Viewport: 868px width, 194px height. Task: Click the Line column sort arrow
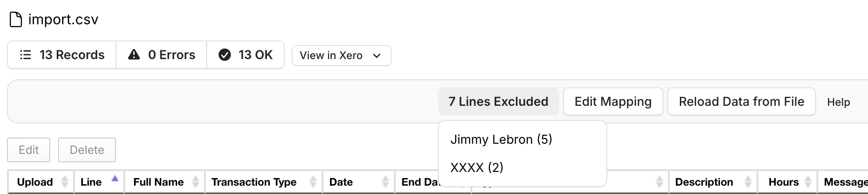point(115,179)
